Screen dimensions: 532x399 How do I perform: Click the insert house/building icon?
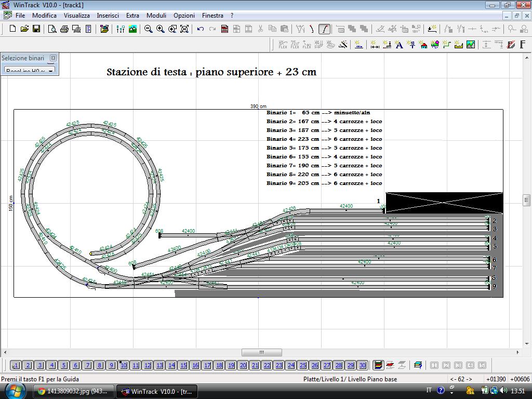[x=423, y=45]
